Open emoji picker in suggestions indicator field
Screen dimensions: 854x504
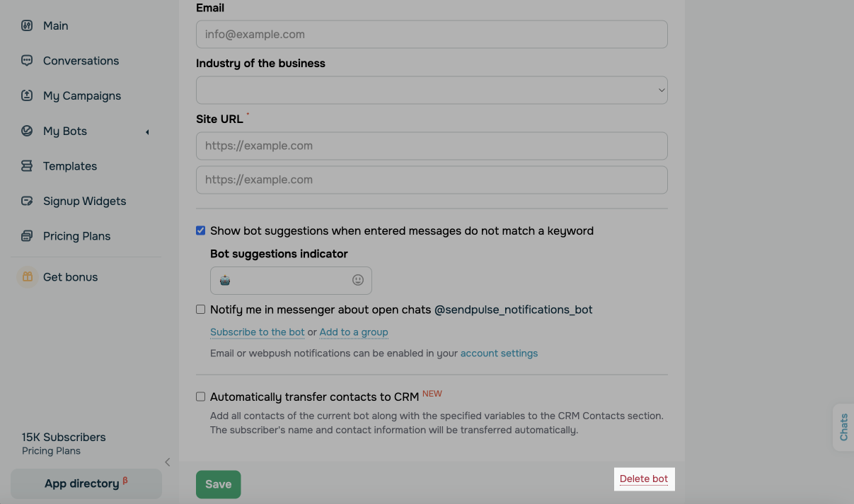[x=358, y=280]
